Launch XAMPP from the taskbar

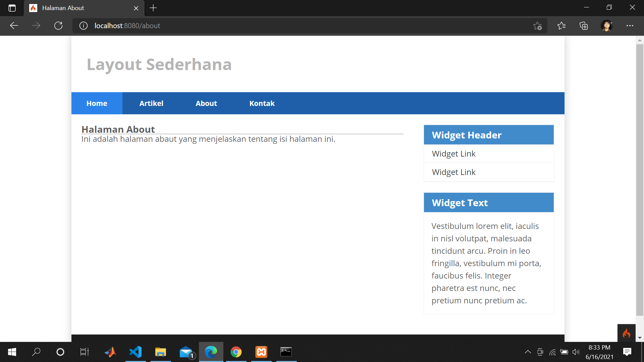pyautogui.click(x=110, y=352)
